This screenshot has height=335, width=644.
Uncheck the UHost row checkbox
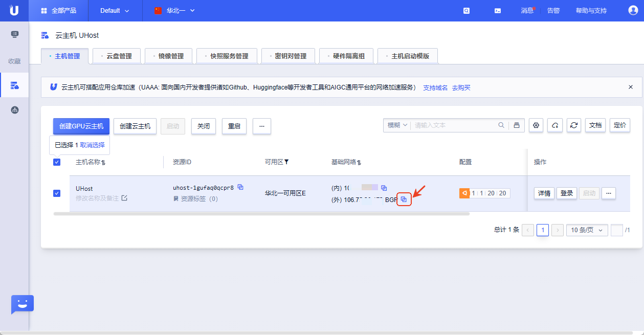click(57, 193)
